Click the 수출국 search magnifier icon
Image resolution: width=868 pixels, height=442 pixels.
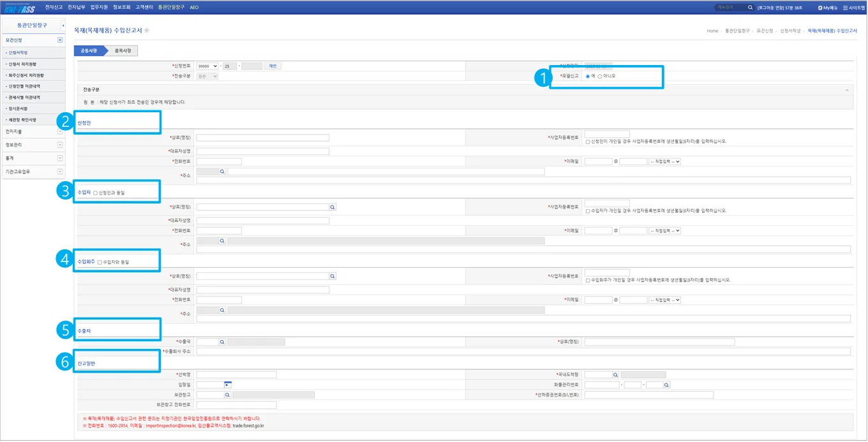tap(223, 342)
